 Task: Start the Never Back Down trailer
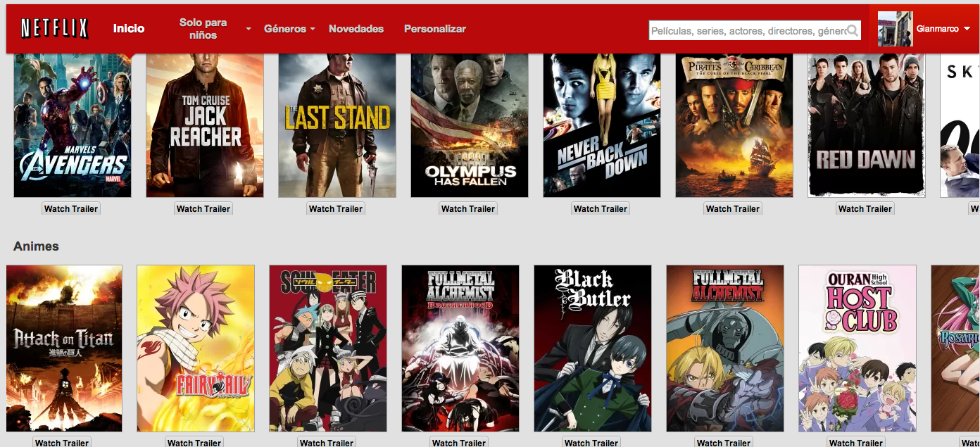tap(601, 208)
